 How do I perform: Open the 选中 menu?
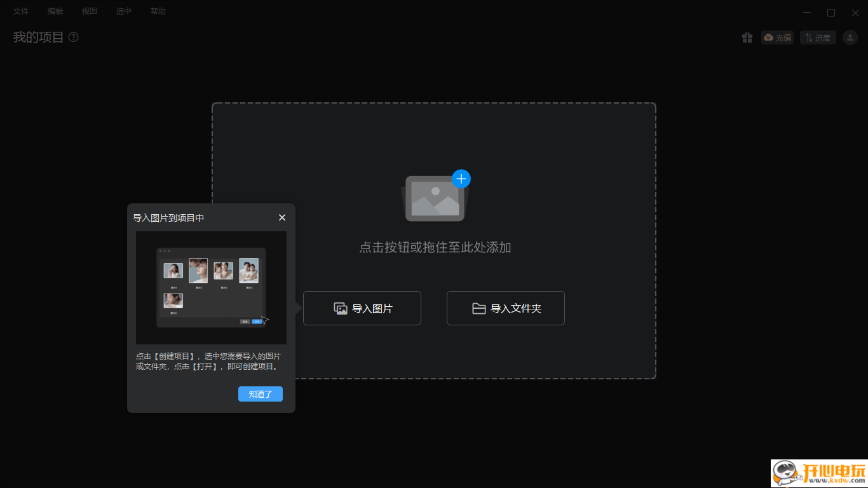click(124, 11)
